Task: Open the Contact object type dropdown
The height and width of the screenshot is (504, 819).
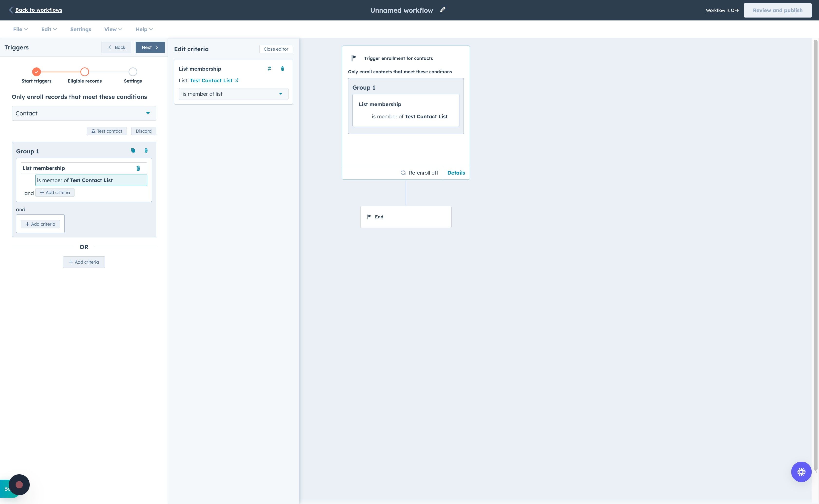Action: (84, 113)
